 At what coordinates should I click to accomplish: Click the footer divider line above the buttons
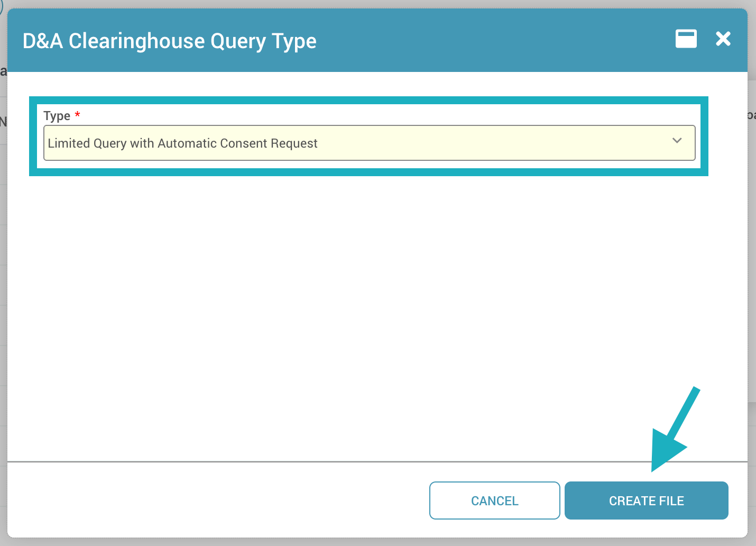tap(377, 462)
